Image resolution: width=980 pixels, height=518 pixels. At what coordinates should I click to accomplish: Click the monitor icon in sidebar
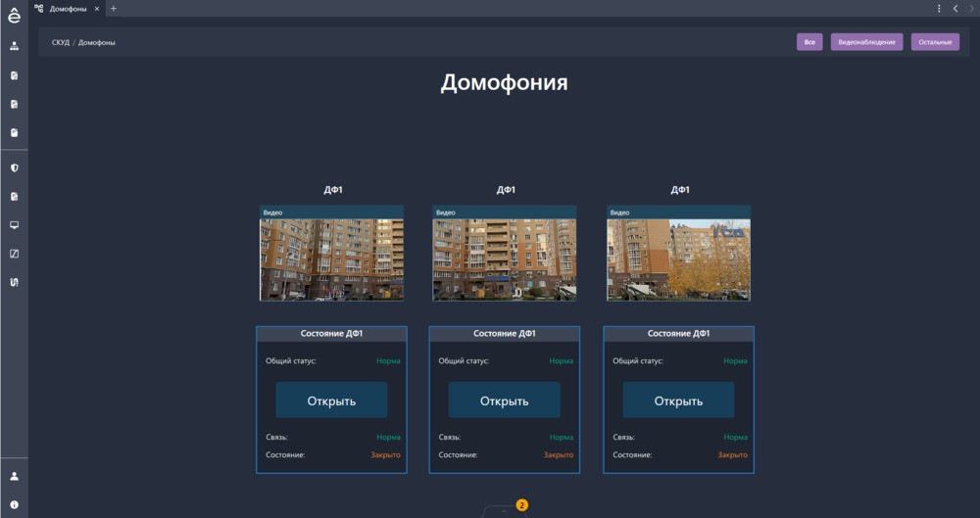tap(14, 225)
